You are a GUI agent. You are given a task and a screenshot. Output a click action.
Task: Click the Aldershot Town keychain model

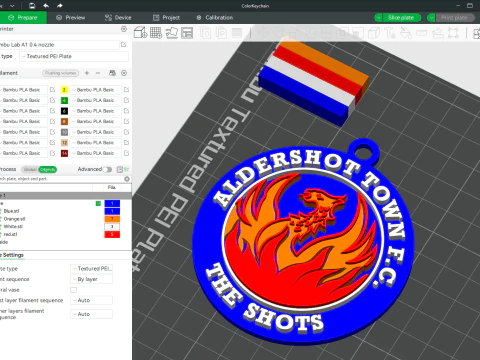[x=302, y=241]
